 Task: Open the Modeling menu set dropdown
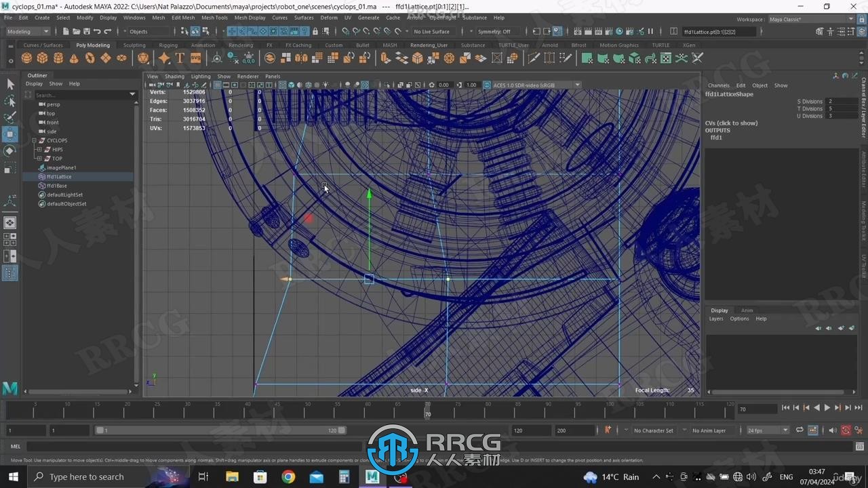pos(28,31)
